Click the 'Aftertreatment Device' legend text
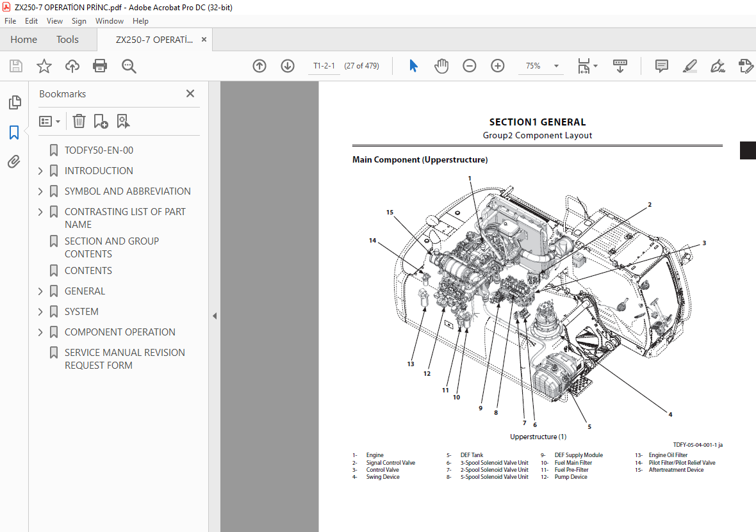 (676, 470)
